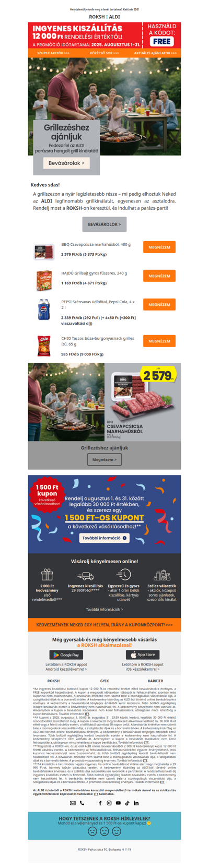
Task: Click the phone icon in footer
Action: (x=82, y=803)
